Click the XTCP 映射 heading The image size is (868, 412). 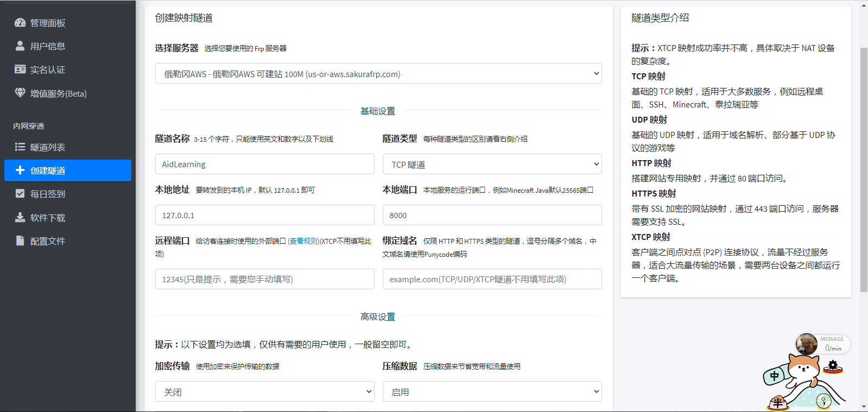click(x=651, y=237)
